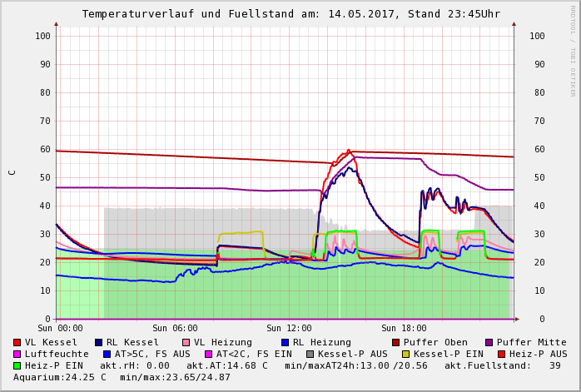Screen dimensions: 581x392
Task: Click the magenta Luftfeuchte legend swatch
Action: pos(17,354)
